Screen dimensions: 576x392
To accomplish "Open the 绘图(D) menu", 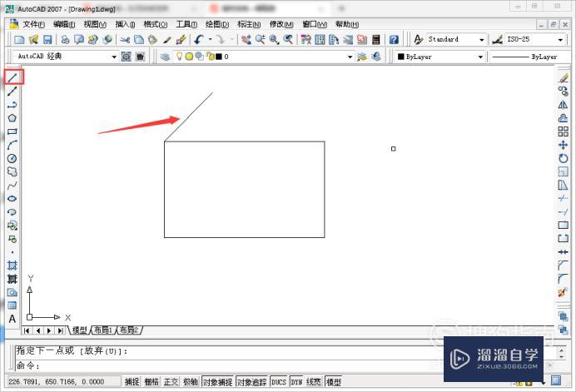I will pyautogui.click(x=217, y=24).
